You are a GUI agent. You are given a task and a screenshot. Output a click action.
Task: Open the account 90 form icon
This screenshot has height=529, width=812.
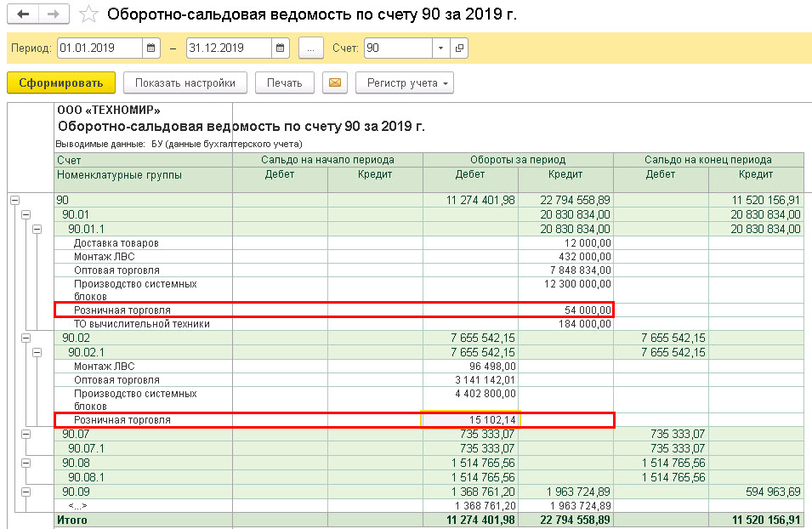[x=459, y=48]
